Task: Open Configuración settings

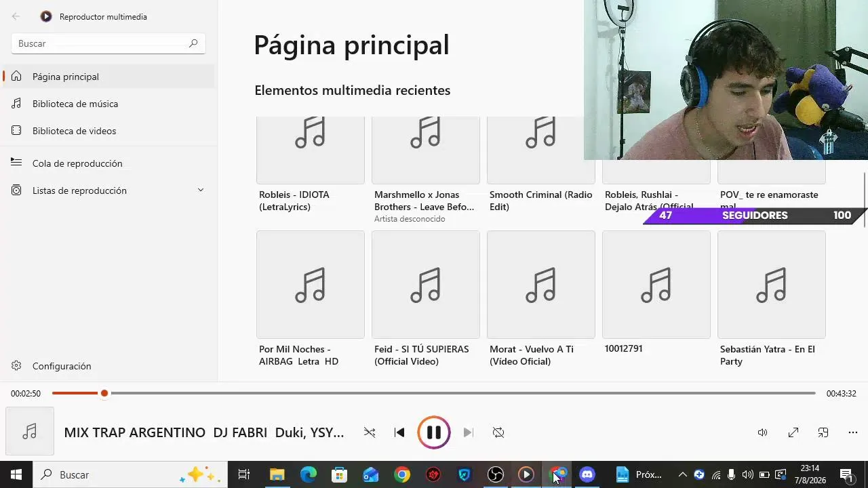Action: (x=108, y=366)
